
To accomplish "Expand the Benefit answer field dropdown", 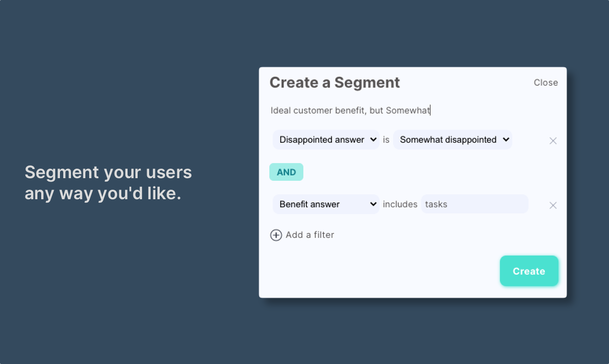I will [x=322, y=205].
